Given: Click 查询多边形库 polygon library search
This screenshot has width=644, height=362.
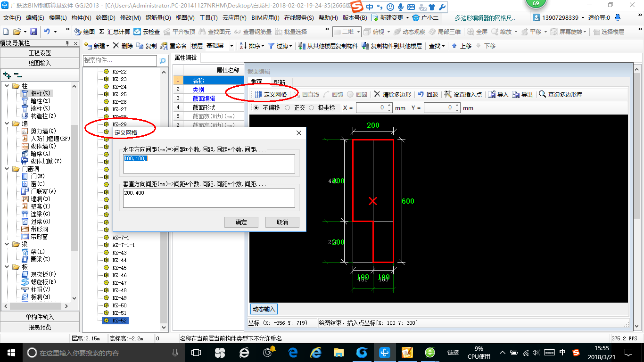Looking at the screenshot, I should click(x=561, y=94).
